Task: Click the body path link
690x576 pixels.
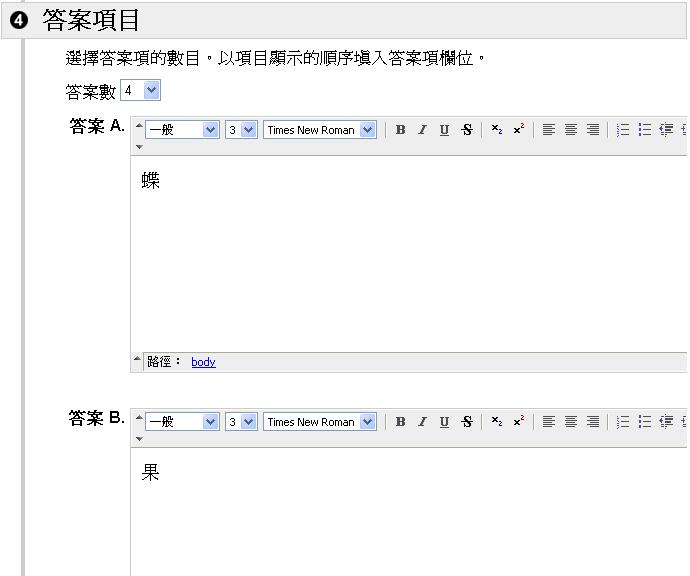Action: [203, 362]
